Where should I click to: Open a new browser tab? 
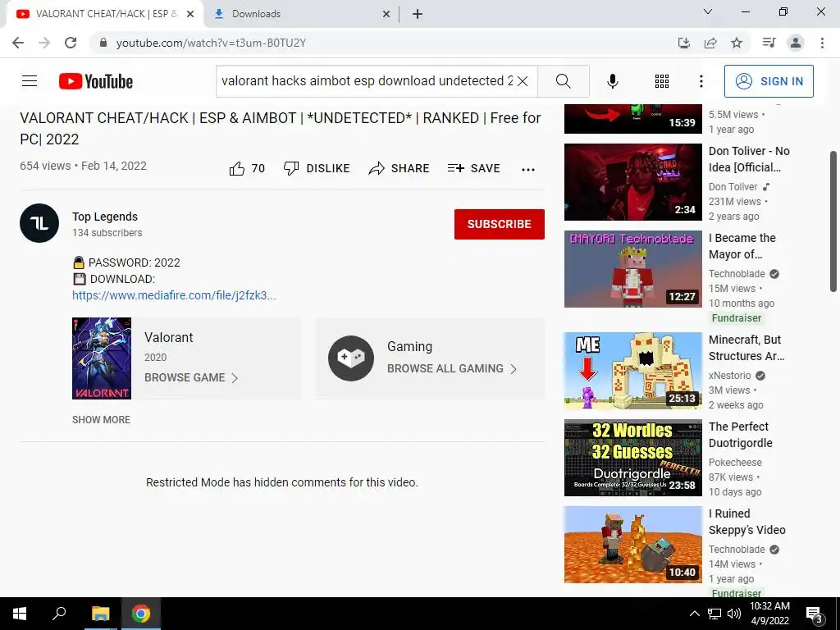[418, 14]
